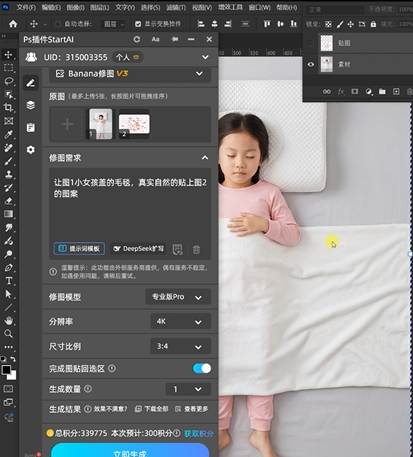Select the Pen tool
413x457 pixels.
[8, 267]
